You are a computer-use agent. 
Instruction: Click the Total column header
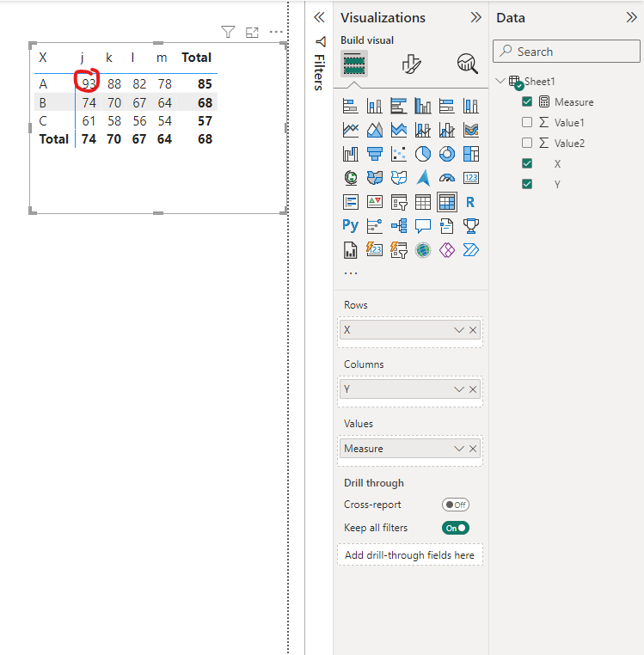tap(196, 58)
